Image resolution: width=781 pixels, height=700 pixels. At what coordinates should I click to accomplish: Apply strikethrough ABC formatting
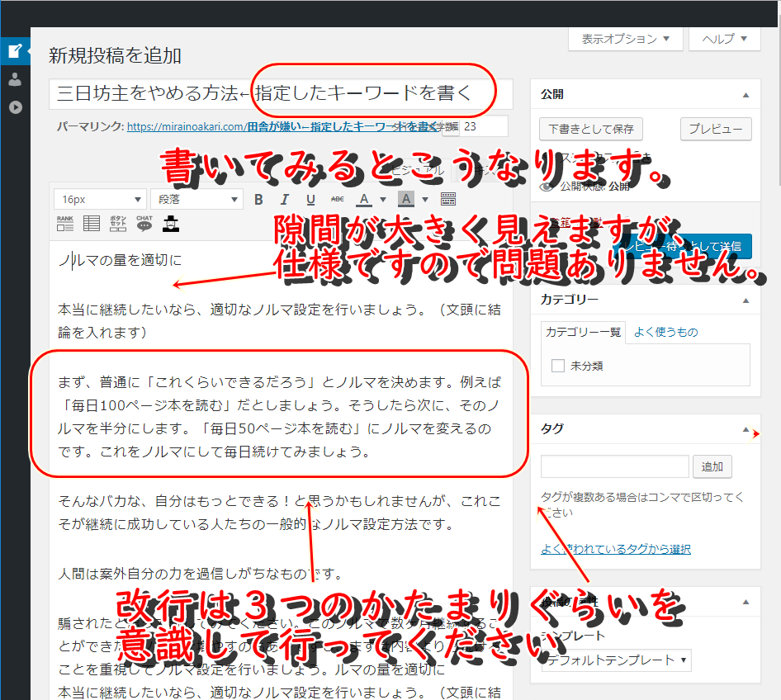pos(337,200)
